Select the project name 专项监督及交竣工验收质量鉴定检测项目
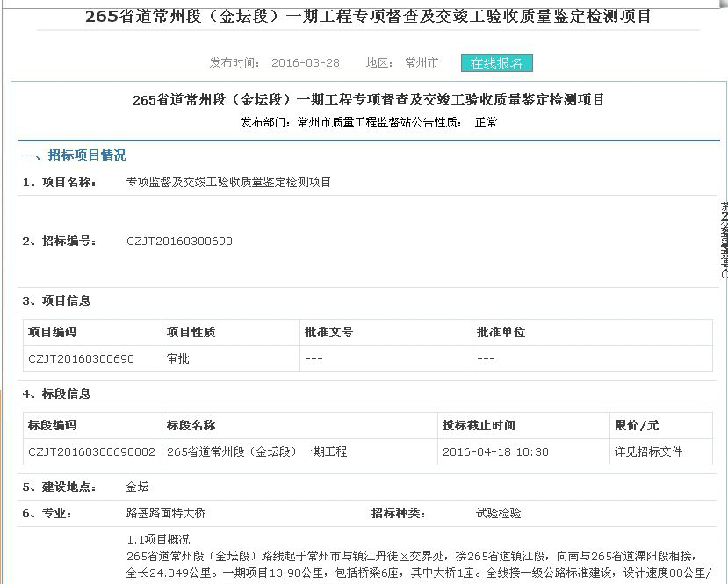 pos(229,183)
